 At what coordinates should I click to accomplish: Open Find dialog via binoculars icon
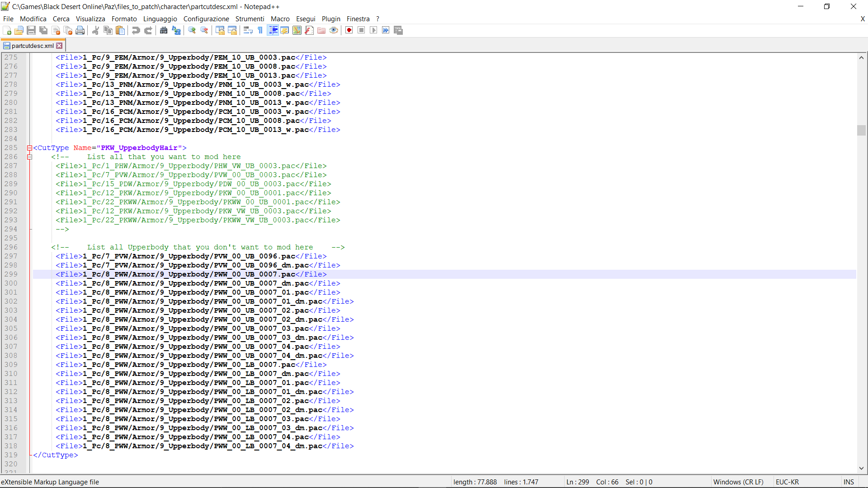click(x=164, y=30)
